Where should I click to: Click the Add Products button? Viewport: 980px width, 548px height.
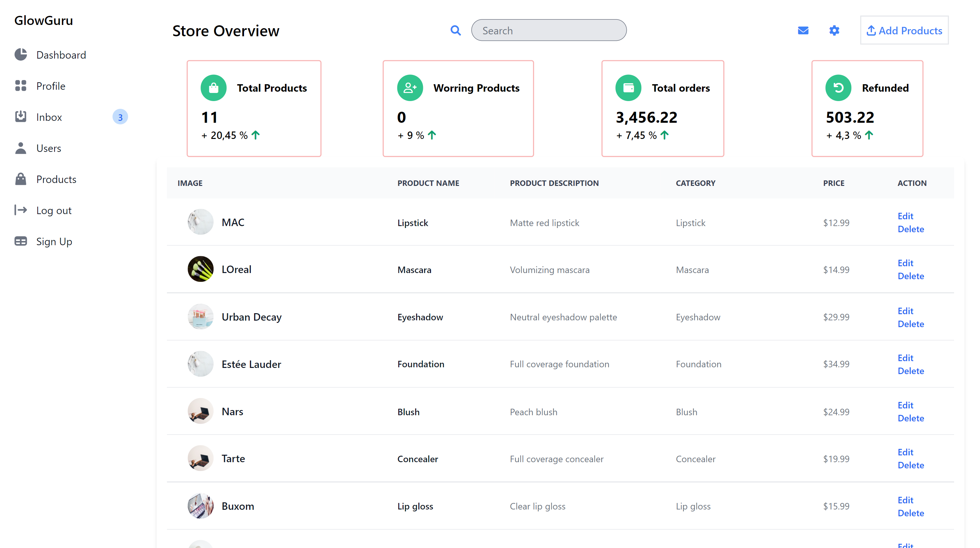pos(904,30)
